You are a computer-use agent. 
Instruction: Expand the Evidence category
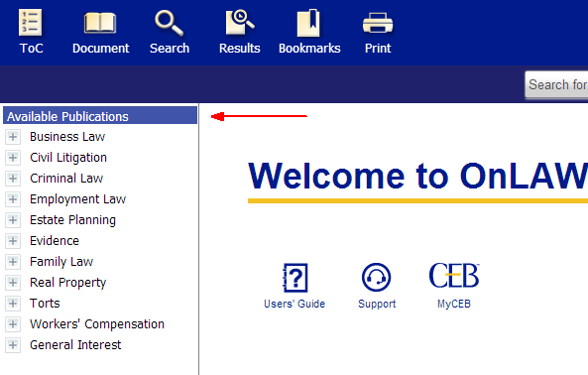(13, 241)
